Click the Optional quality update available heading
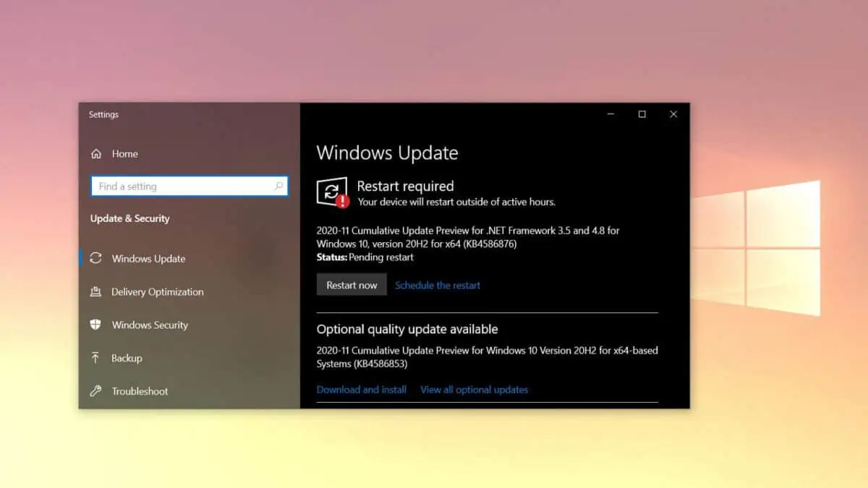This screenshot has width=868, height=488. 407,329
